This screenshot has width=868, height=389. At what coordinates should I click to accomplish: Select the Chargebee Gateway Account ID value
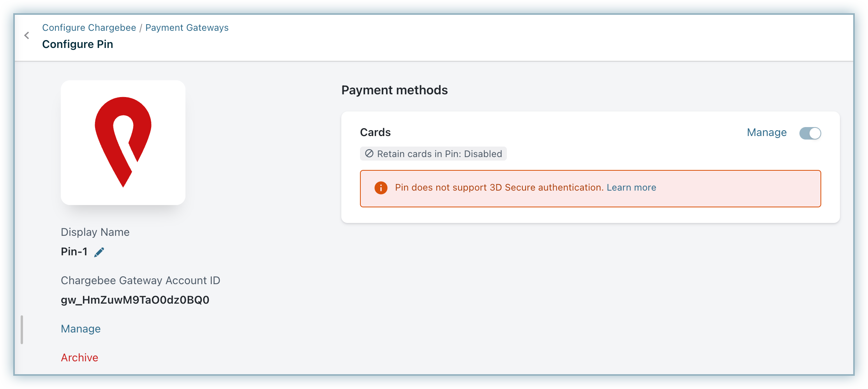(135, 300)
